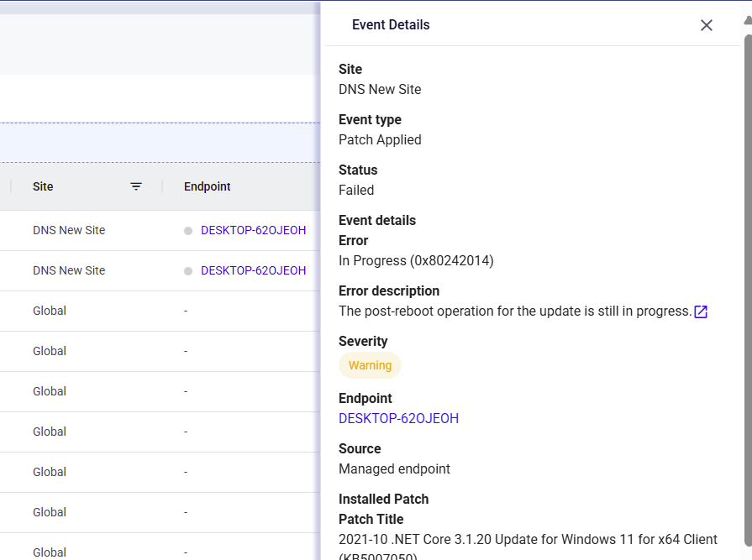Click the scroll up arrow of details panel
752x560 pixels.
[x=748, y=20]
